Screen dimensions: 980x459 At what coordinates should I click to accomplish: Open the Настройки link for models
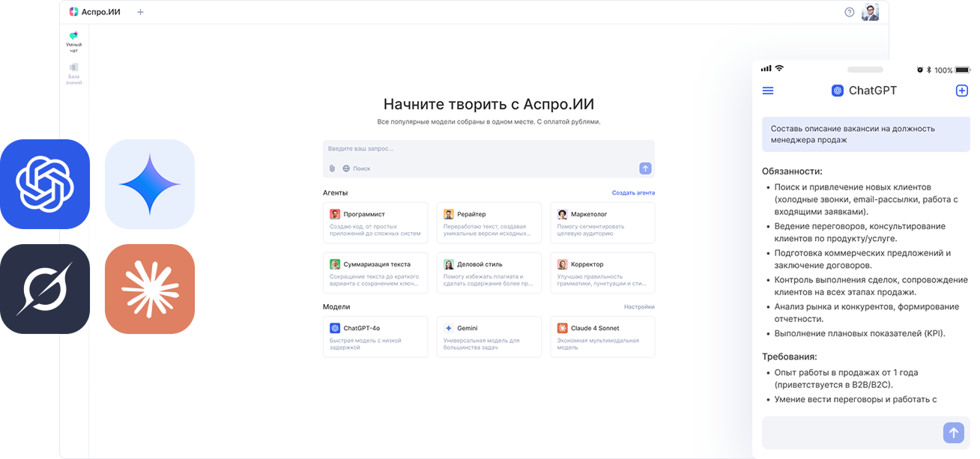point(639,307)
